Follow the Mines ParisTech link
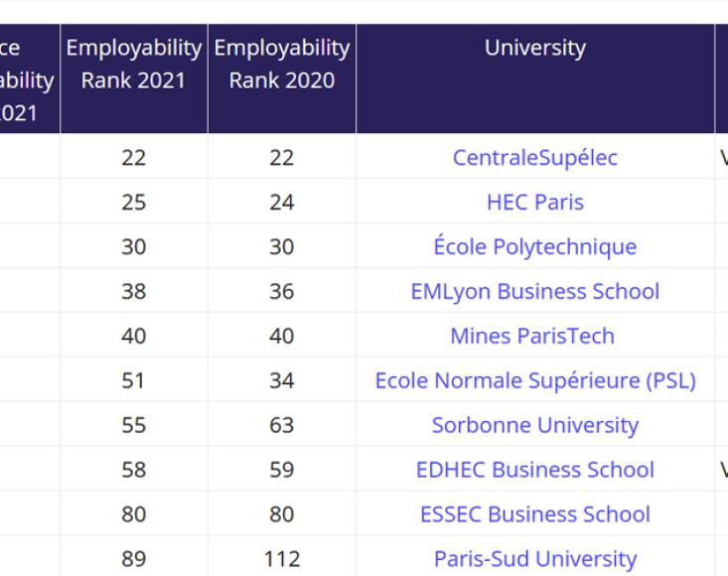This screenshot has width=728, height=576. pos(532,336)
